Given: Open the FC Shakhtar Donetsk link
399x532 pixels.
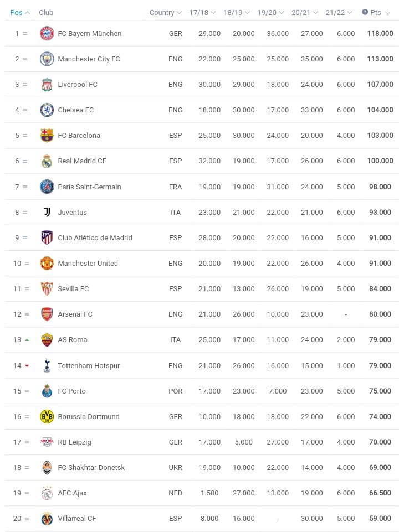Looking at the screenshot, I should 91,468.
